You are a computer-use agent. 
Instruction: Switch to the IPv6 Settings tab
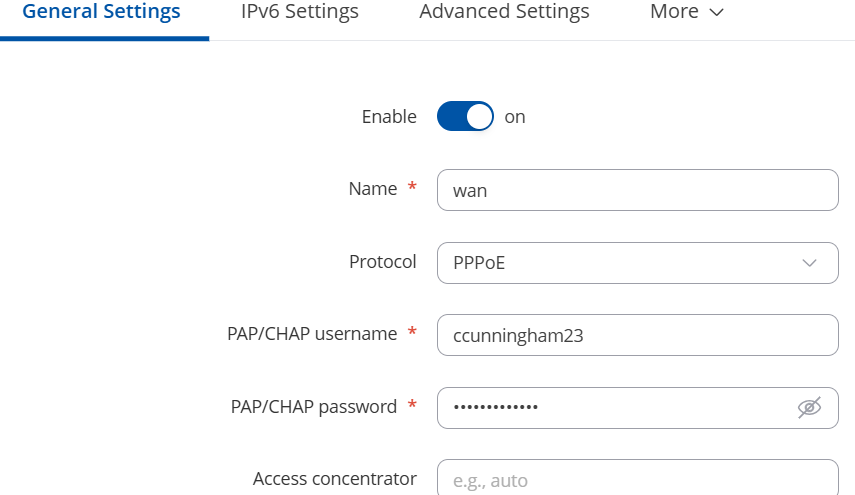(x=300, y=11)
